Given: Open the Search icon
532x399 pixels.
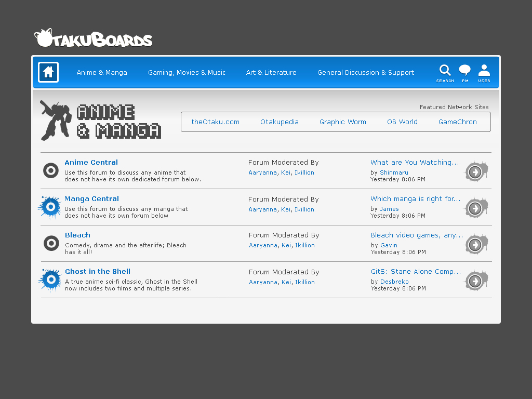Looking at the screenshot, I should click(445, 73).
